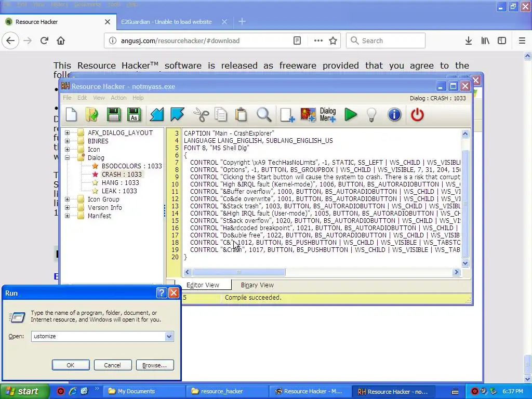The width and height of the screenshot is (532, 399).
Task: Select CRASH : 1033 dialog resource
Action: coord(122,174)
